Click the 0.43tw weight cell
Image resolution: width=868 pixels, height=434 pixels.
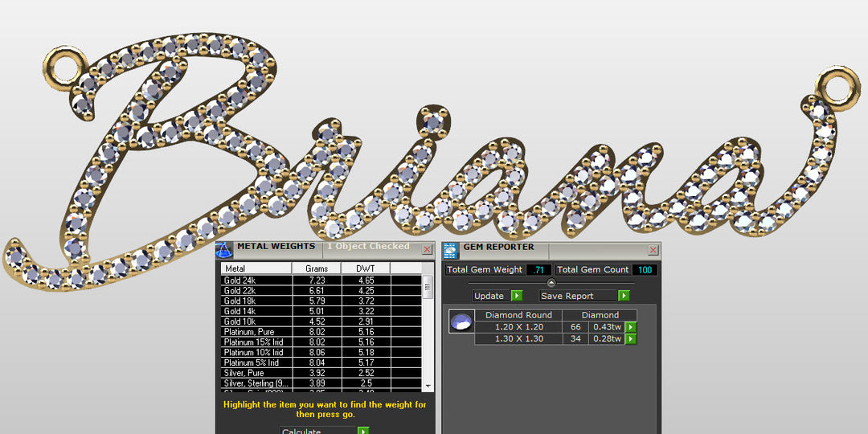pyautogui.click(x=607, y=326)
